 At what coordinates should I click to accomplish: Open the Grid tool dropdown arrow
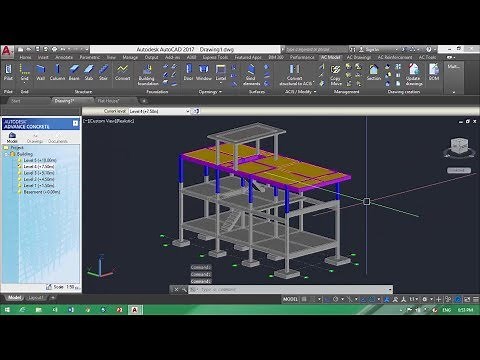tap(25, 83)
